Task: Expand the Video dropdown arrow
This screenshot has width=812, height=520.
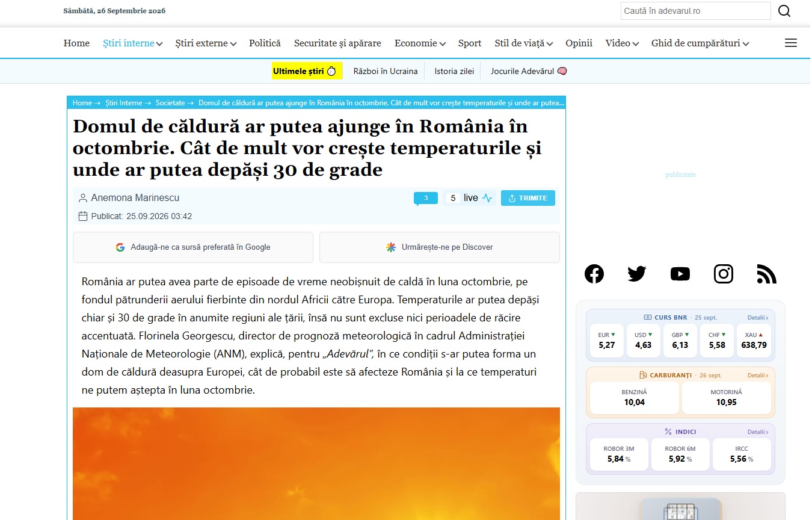Action: (x=636, y=44)
